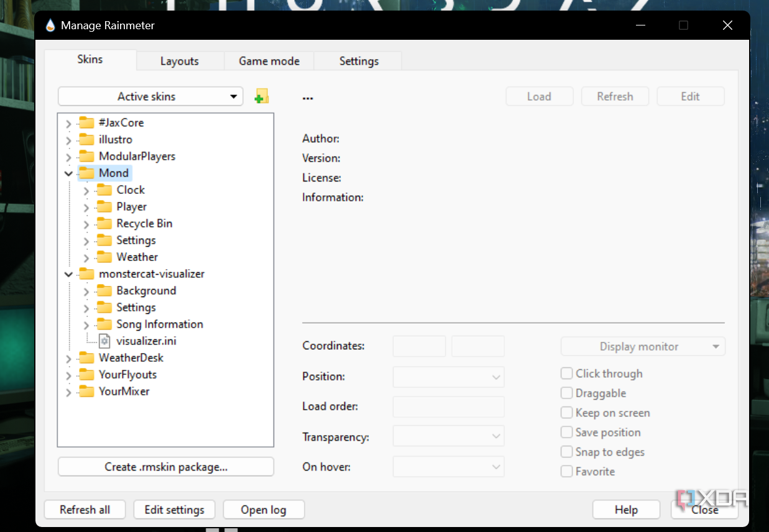Open the Active skins dropdown

150,96
